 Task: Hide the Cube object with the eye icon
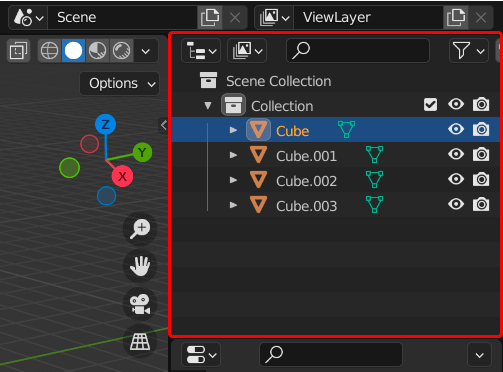click(x=456, y=129)
